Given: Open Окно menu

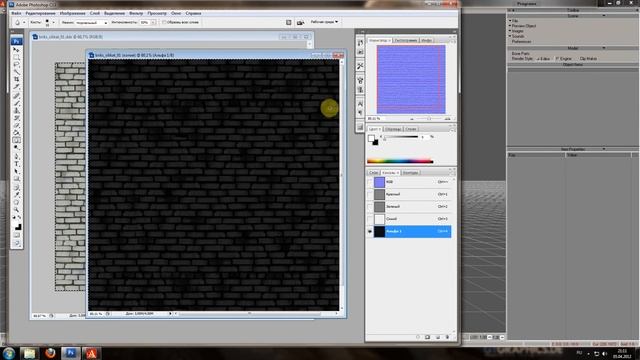Looking at the screenshot, I should pyautogui.click(x=176, y=13).
